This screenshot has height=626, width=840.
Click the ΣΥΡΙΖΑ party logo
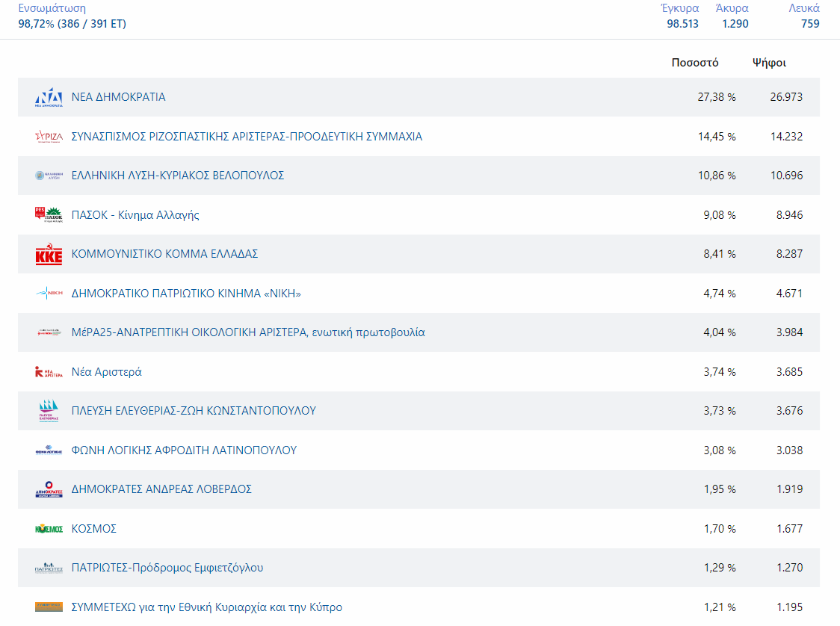click(x=49, y=137)
